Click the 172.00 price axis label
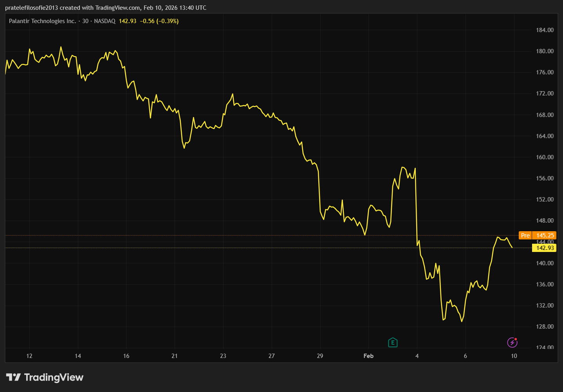The image size is (563, 392). 545,94
